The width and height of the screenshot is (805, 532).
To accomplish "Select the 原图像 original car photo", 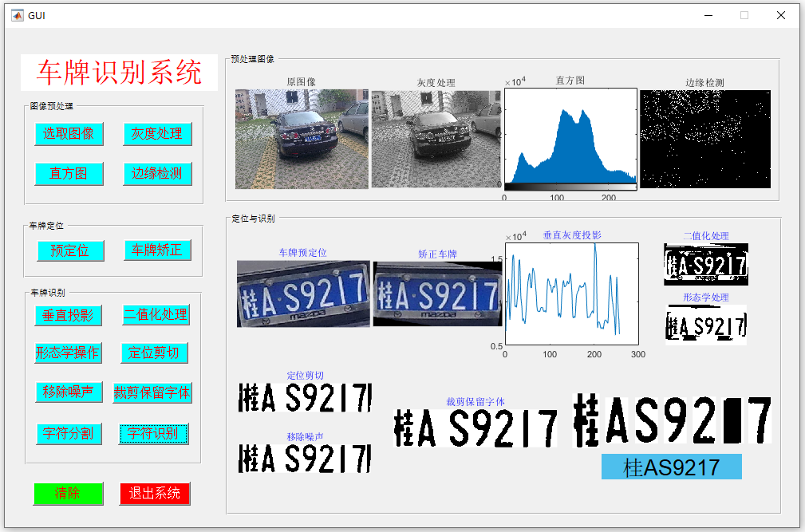I will pos(302,139).
